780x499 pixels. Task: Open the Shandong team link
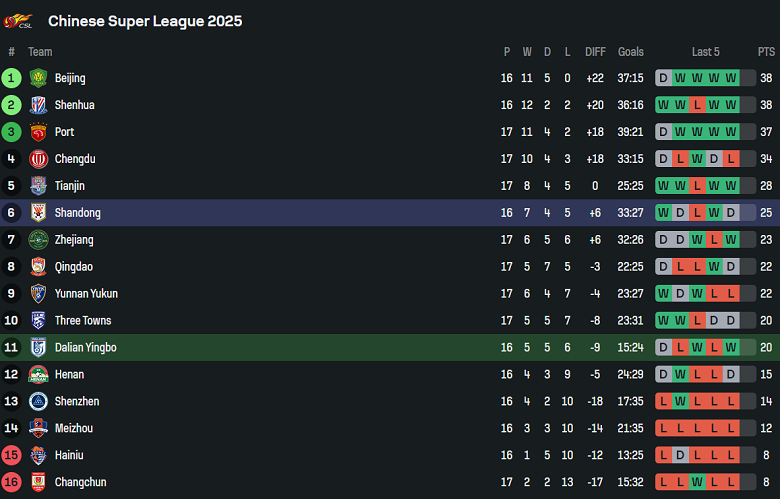click(x=77, y=213)
